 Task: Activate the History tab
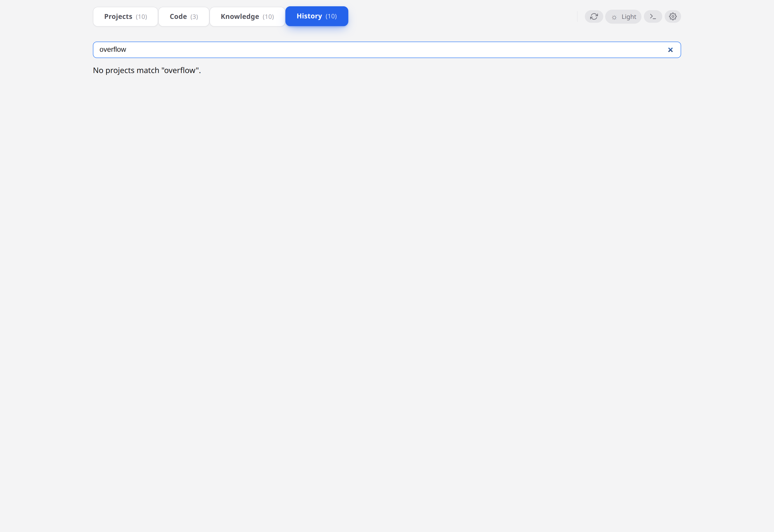pyautogui.click(x=316, y=16)
